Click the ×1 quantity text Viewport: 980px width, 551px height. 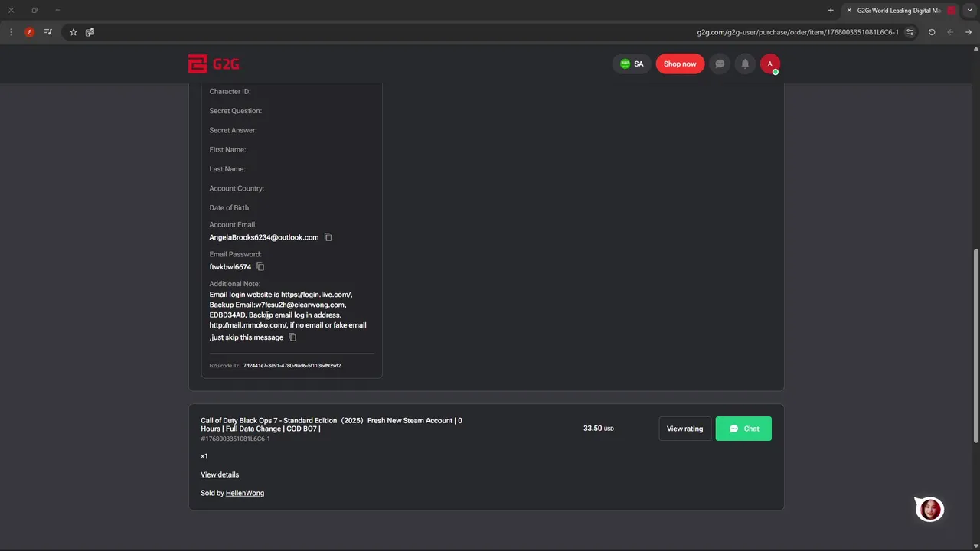(204, 456)
